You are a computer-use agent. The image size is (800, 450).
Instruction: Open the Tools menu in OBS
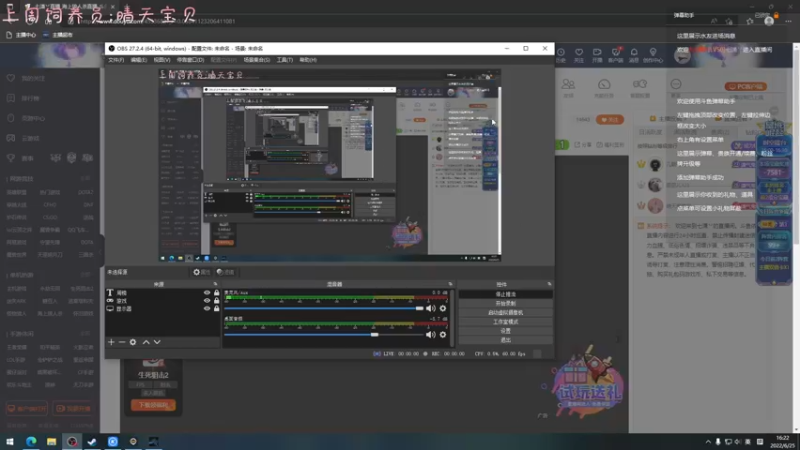click(285, 60)
